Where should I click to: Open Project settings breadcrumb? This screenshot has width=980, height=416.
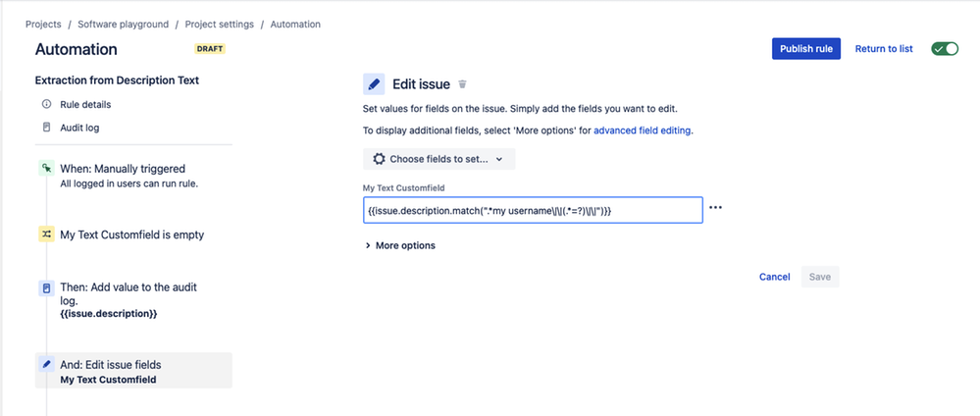pyautogui.click(x=220, y=25)
